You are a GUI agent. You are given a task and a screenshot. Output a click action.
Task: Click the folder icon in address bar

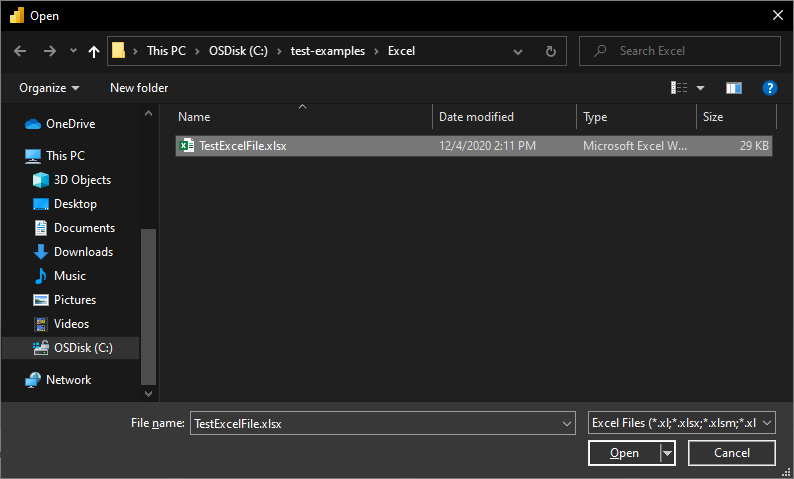coord(118,51)
